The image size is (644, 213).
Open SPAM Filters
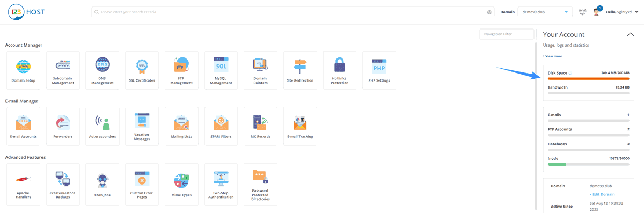pyautogui.click(x=221, y=126)
